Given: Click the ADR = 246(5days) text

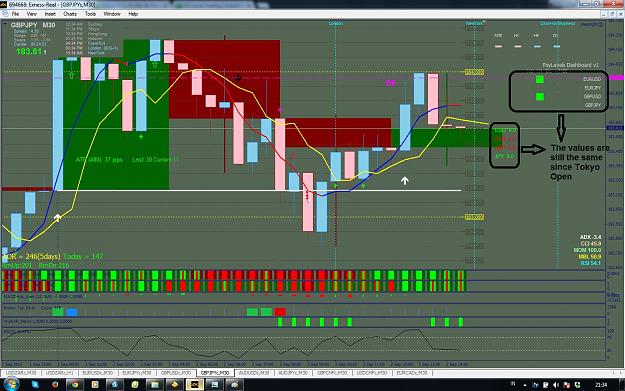Looking at the screenshot, I should [31, 256].
